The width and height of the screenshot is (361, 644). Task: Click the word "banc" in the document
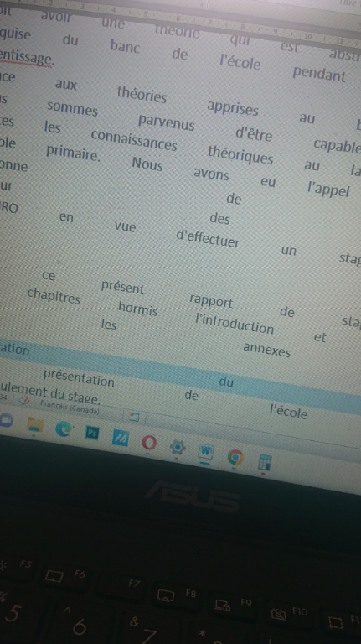(125, 46)
